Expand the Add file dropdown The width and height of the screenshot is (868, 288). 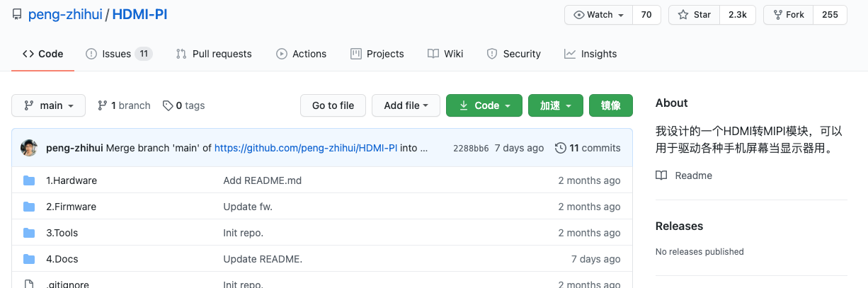[406, 105]
